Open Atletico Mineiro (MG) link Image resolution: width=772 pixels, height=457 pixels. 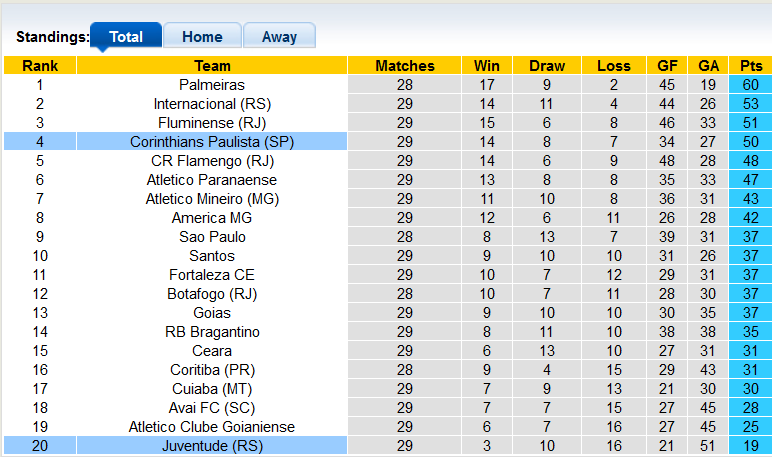[x=212, y=199]
